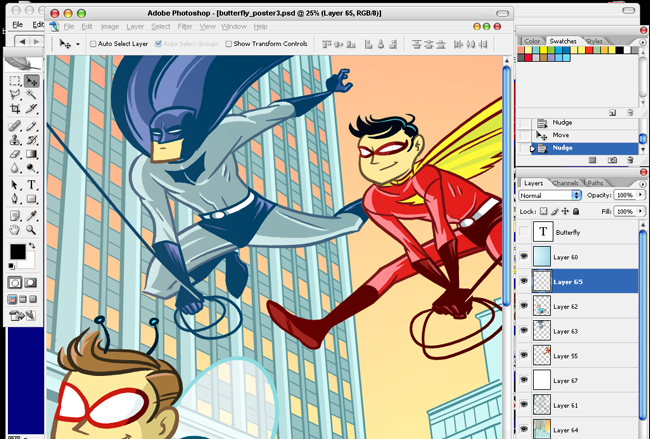
Task: Open the tool preset picker arrow
Action: point(78,44)
